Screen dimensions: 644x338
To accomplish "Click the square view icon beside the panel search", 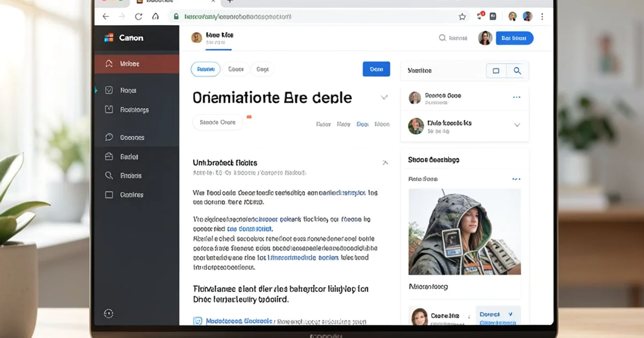I will click(x=496, y=71).
